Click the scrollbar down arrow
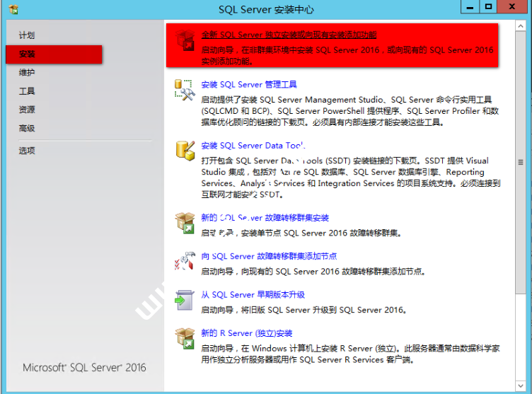 click(x=521, y=384)
